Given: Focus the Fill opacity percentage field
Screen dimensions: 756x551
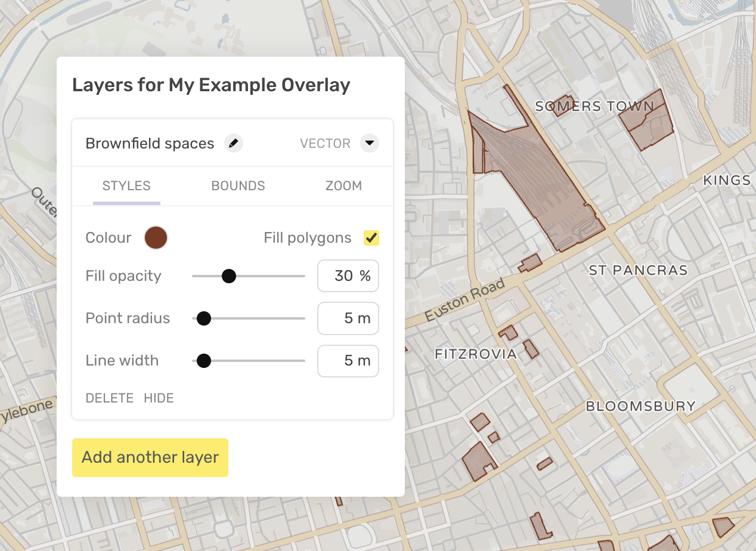Looking at the screenshot, I should 348,276.
